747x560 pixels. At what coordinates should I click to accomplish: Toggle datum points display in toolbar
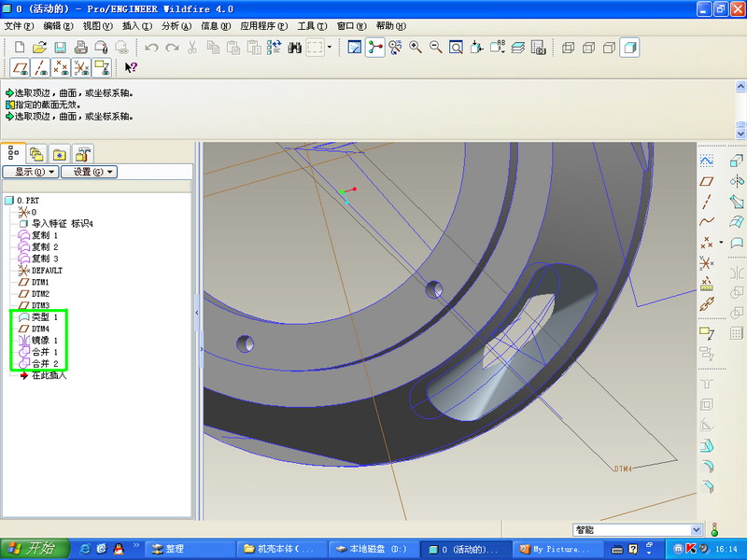[61, 67]
